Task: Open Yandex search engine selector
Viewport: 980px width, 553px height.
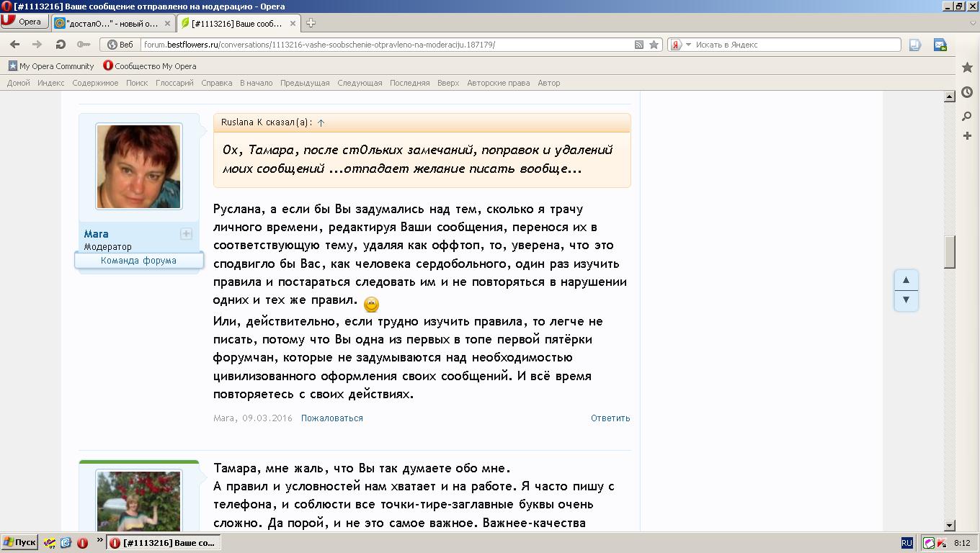Action: [681, 45]
